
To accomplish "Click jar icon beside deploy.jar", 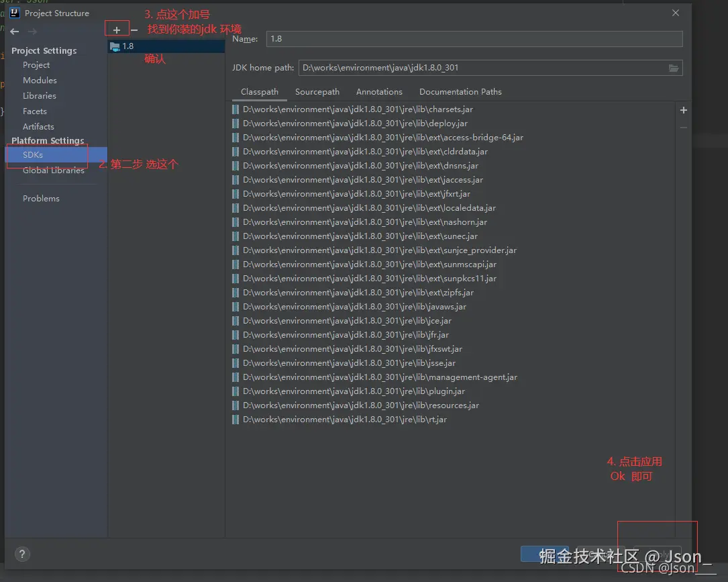I will click(x=236, y=124).
